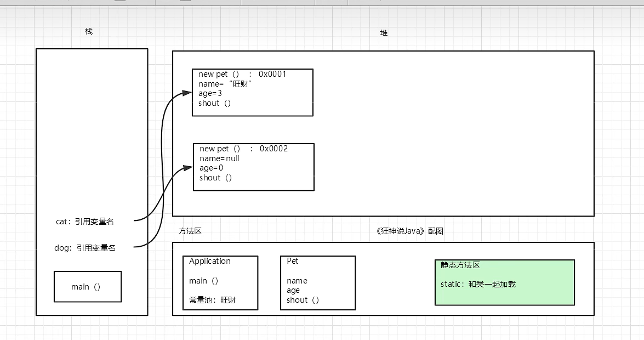Image resolution: width=644 pixels, height=340 pixels.
Task: Click the 方法区 label
Action: click(x=190, y=231)
